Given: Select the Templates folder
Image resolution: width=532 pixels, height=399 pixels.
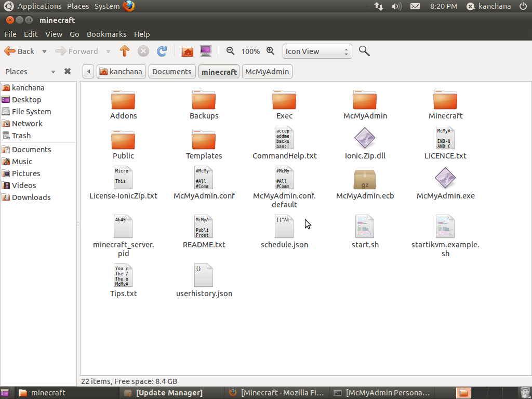Looking at the screenshot, I should pos(204,145).
